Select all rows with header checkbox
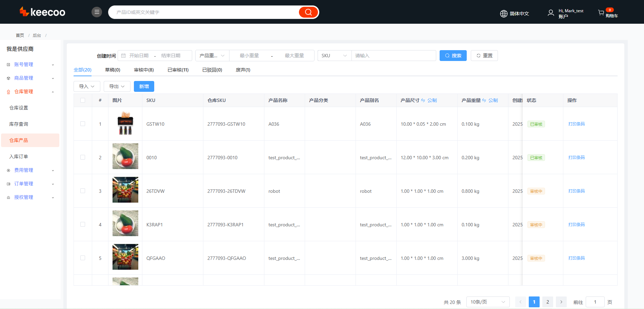The height and width of the screenshot is (309, 644). click(x=83, y=100)
